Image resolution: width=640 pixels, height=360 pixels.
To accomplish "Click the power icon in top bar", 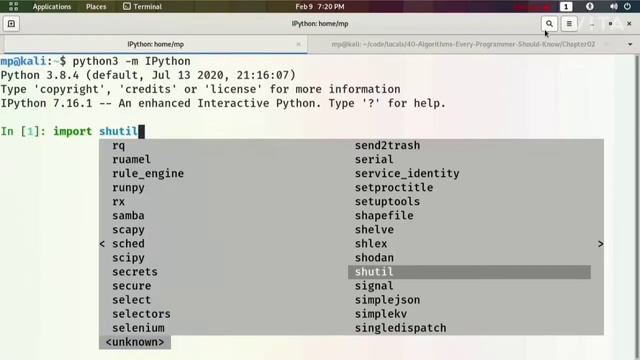I will pyautogui.click(x=627, y=7).
